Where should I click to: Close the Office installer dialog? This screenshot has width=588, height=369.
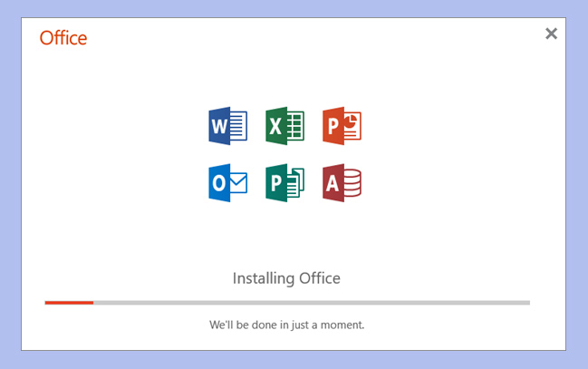click(551, 34)
